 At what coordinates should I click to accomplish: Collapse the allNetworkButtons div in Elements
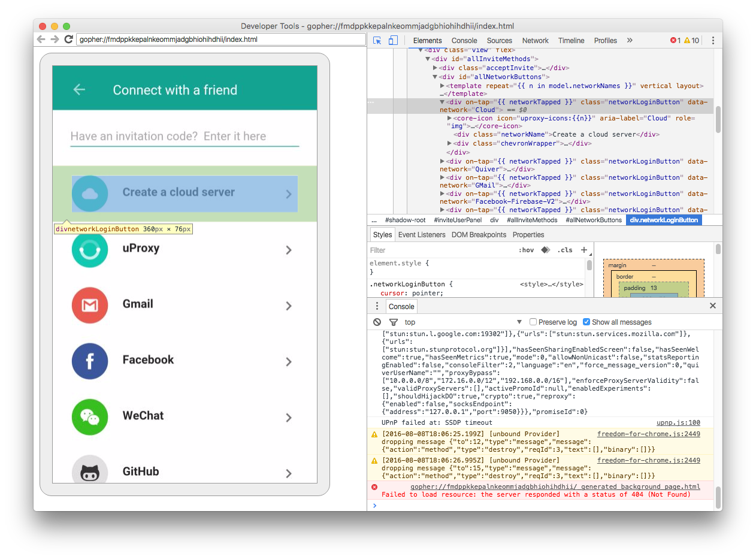[435, 76]
